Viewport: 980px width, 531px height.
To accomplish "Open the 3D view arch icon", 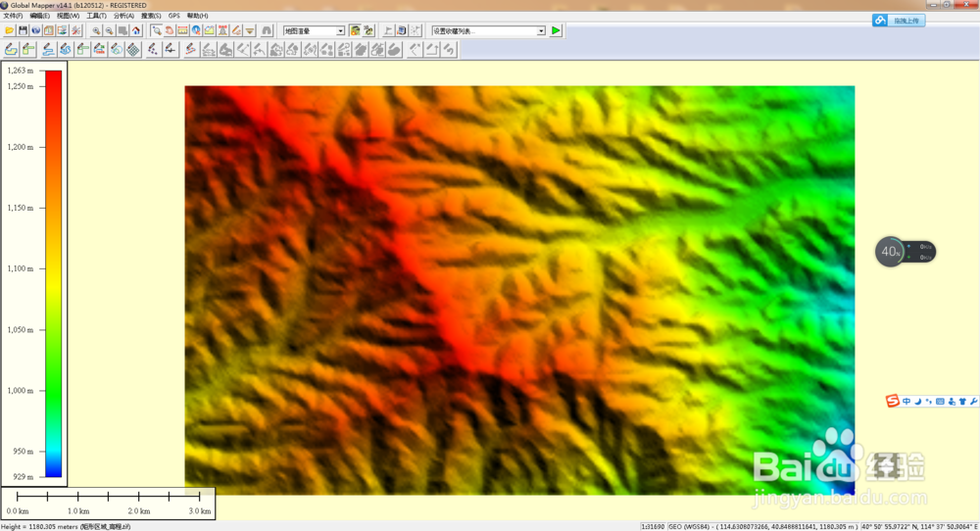I will [x=267, y=30].
